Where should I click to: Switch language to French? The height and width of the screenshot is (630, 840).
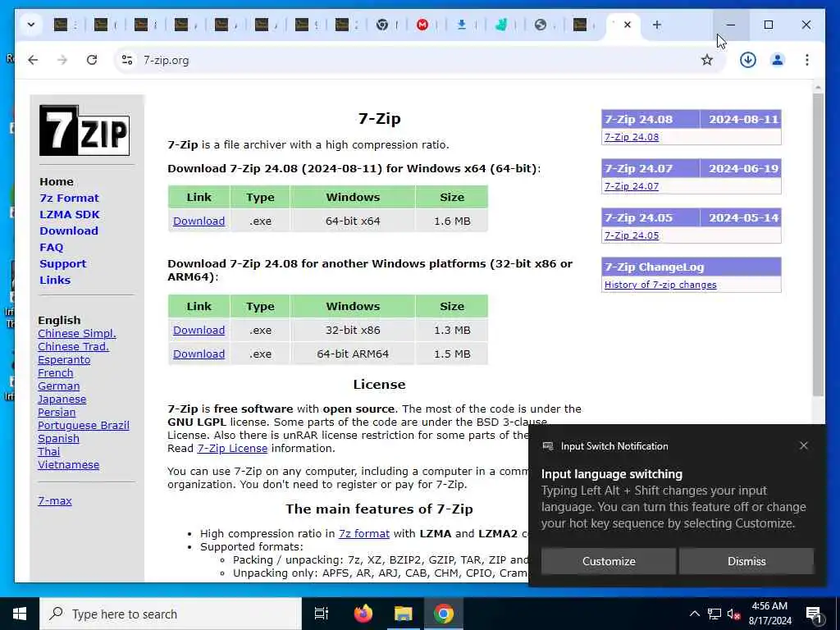coord(55,373)
